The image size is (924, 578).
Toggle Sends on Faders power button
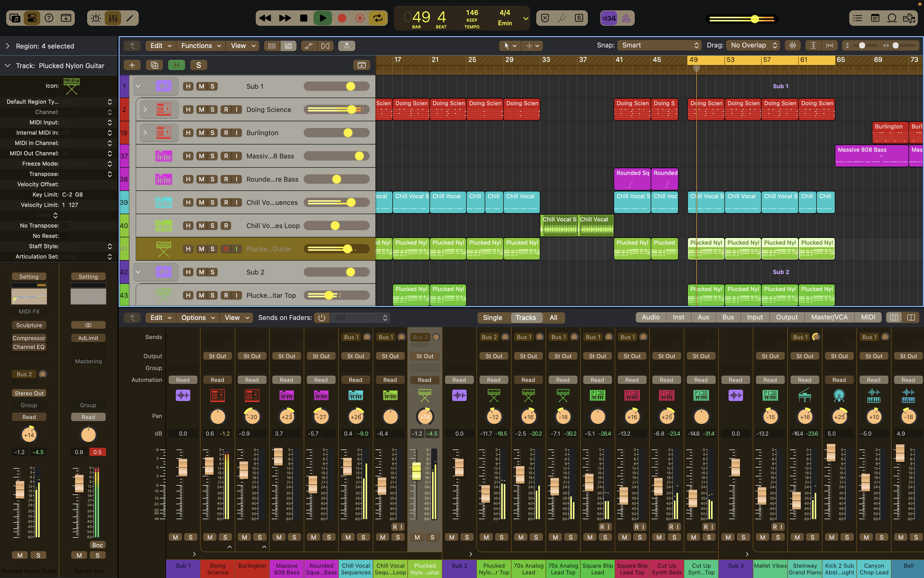(321, 318)
